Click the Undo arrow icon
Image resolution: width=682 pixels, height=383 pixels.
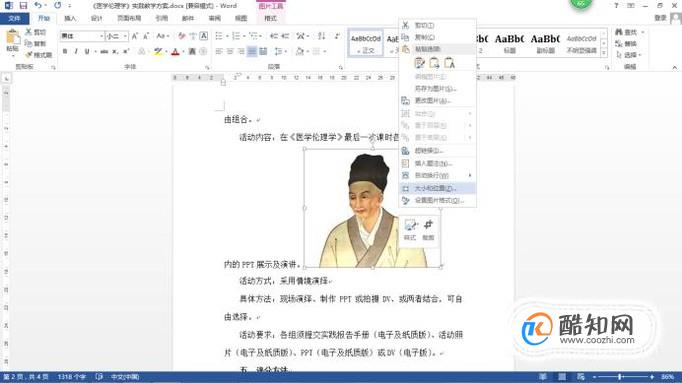(x=38, y=6)
